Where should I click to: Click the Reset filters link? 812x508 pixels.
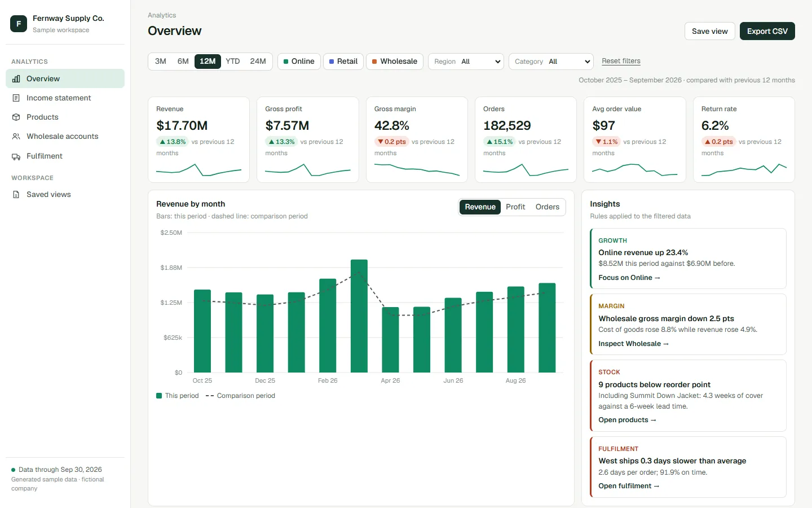coord(621,61)
